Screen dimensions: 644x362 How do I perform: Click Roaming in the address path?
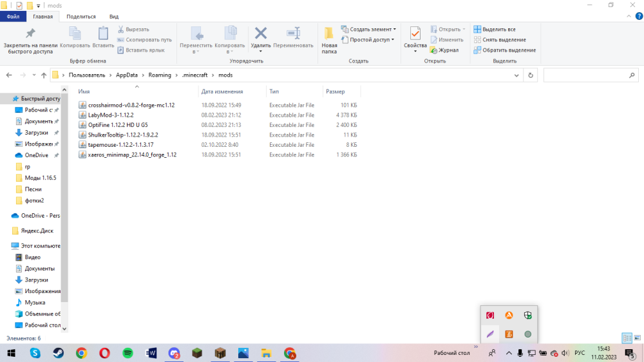point(160,75)
